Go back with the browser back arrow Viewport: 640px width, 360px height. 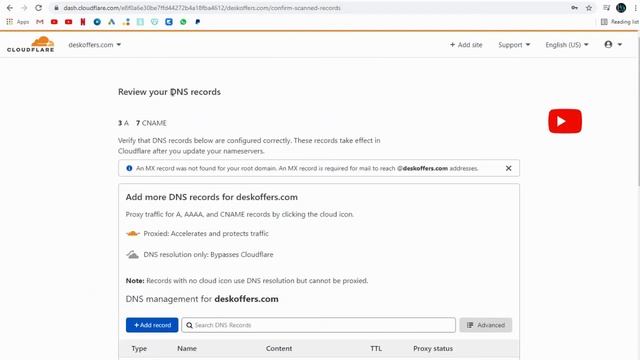pos(10,8)
